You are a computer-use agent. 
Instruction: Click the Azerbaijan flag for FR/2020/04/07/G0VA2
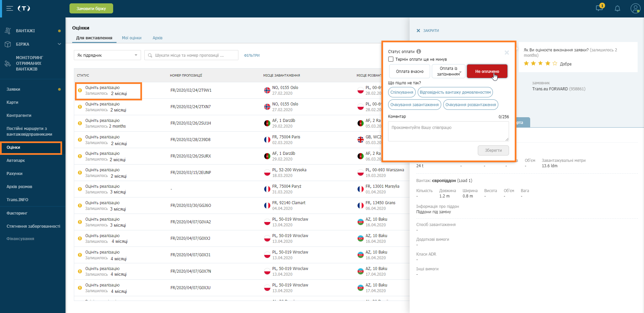361,222
